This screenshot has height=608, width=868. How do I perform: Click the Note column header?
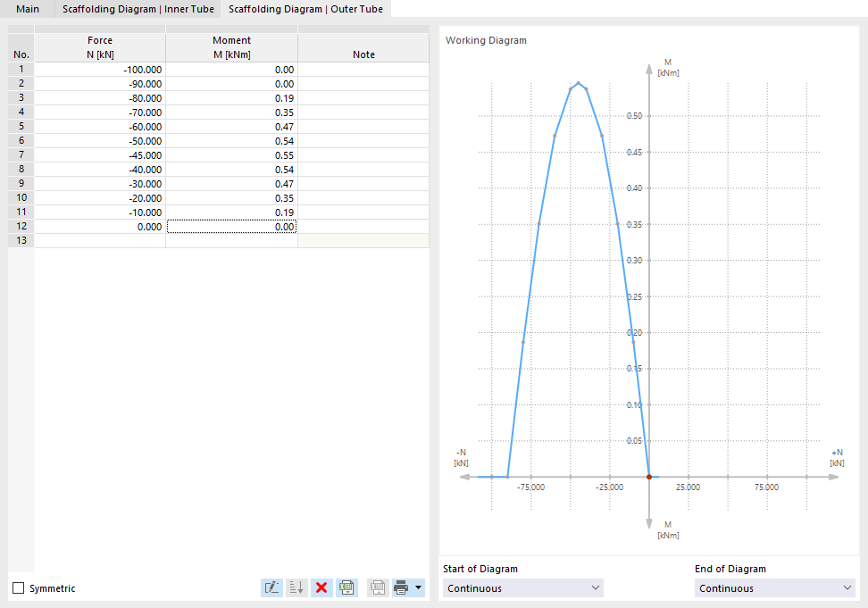pos(363,47)
